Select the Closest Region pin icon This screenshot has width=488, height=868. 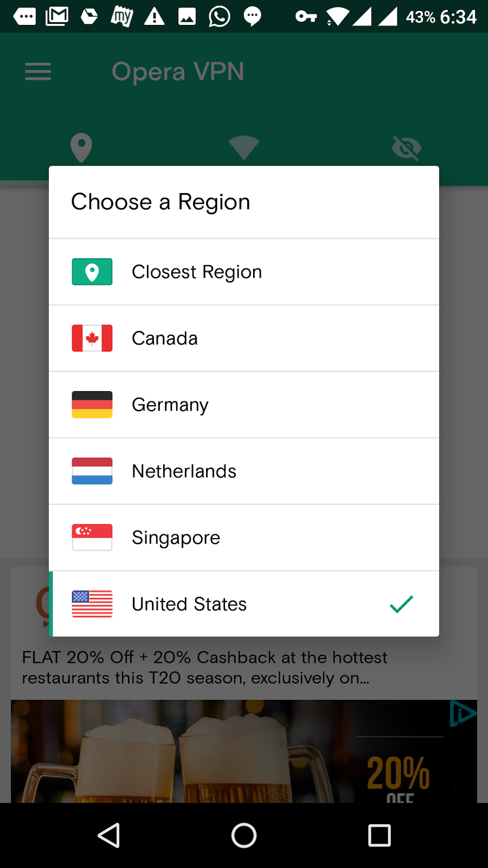pyautogui.click(x=92, y=272)
